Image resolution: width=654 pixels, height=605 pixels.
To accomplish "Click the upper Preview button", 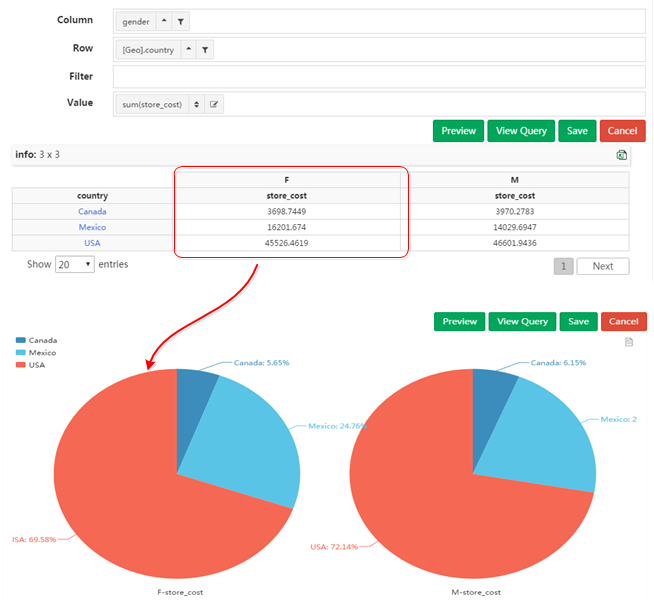I will [x=459, y=131].
